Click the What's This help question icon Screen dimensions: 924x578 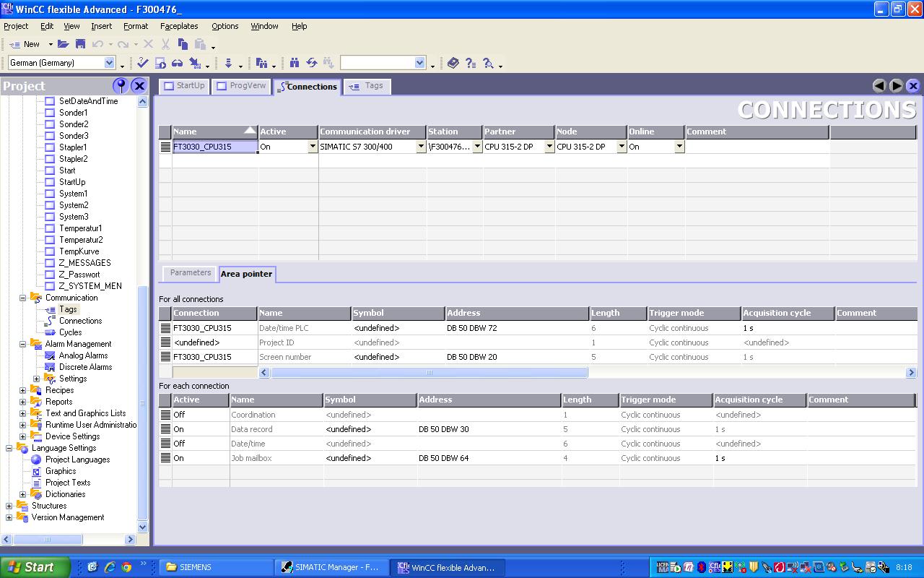(x=471, y=63)
